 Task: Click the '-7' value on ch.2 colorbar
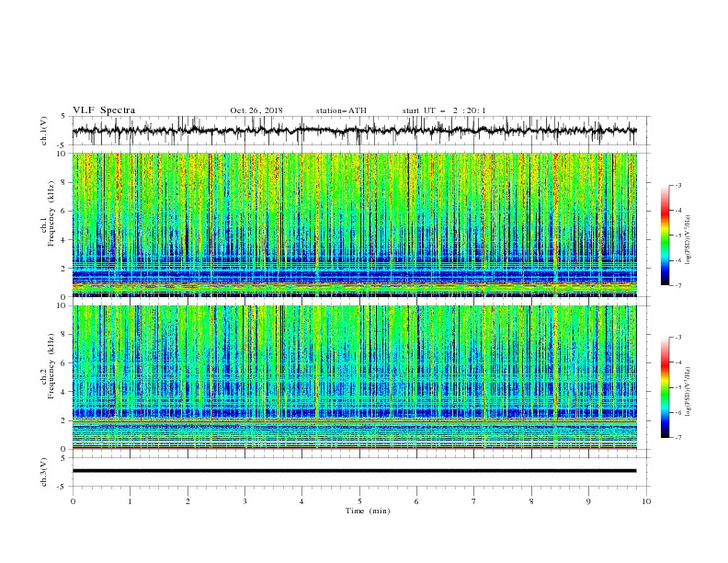677,437
